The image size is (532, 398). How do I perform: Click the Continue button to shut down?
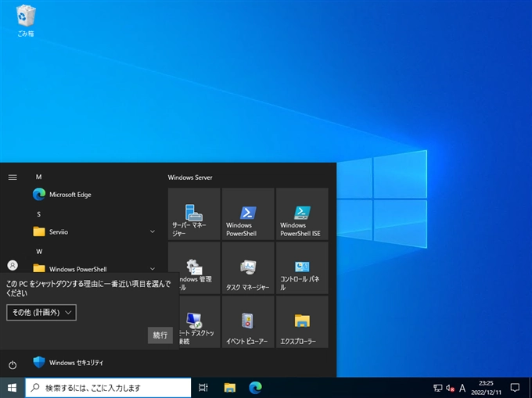(x=160, y=335)
